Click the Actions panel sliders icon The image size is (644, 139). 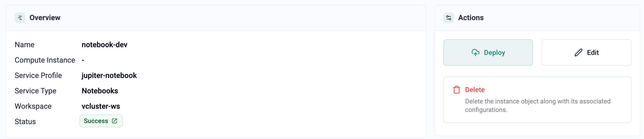pos(449,18)
